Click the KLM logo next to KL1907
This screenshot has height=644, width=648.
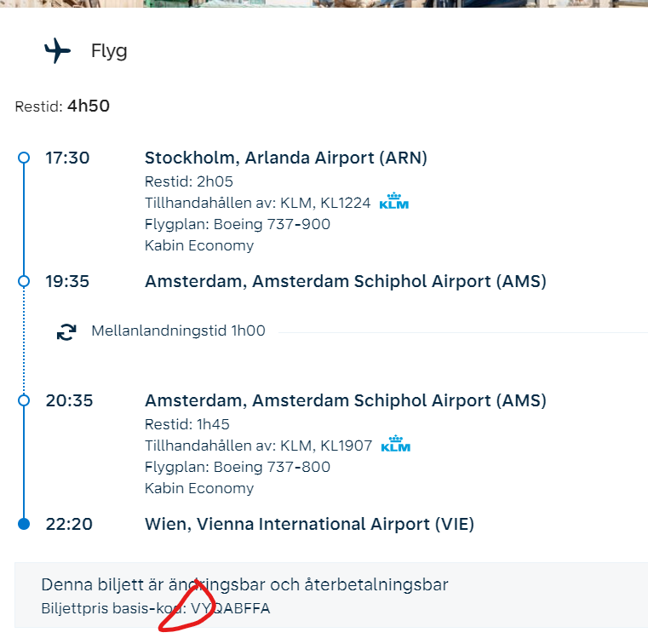click(x=395, y=445)
